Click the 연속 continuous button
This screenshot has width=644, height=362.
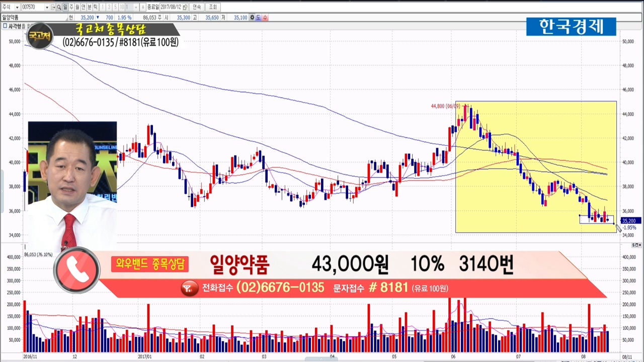(197, 8)
